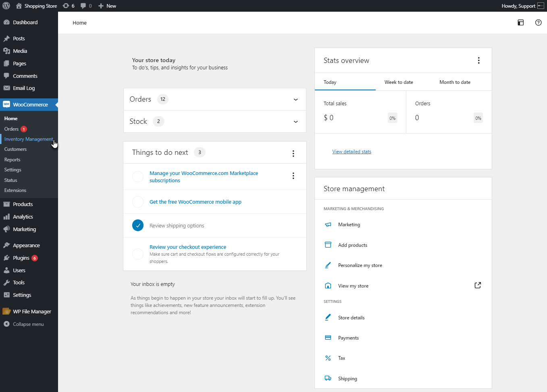Click the Tax percent icon
Image resolution: width=547 pixels, height=392 pixels.
coord(328,358)
